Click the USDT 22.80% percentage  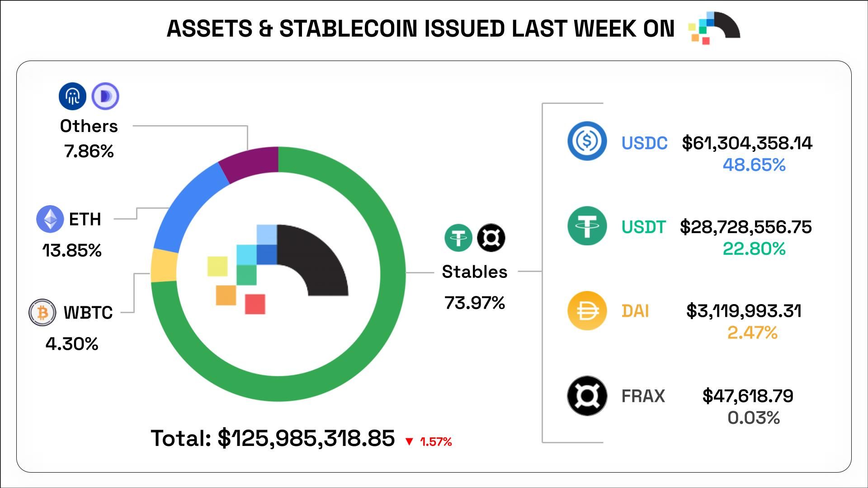754,249
